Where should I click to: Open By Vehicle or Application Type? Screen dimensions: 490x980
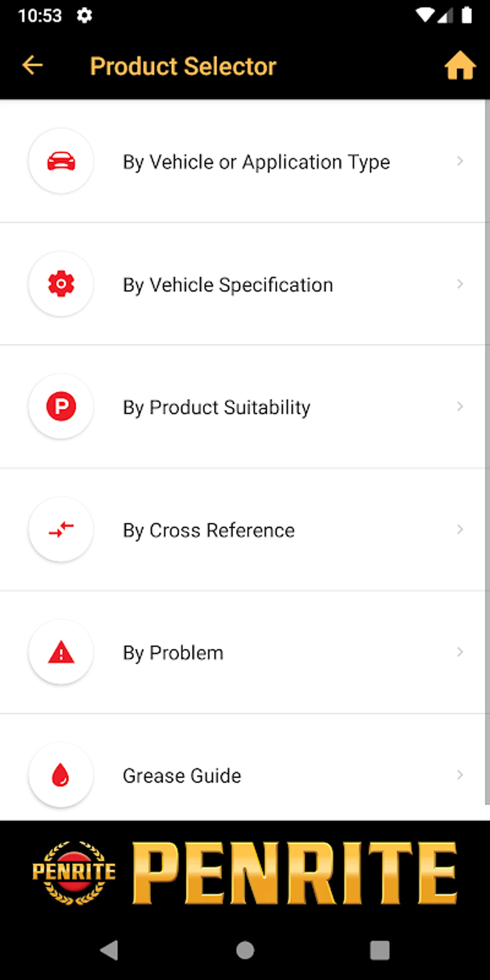(x=256, y=162)
